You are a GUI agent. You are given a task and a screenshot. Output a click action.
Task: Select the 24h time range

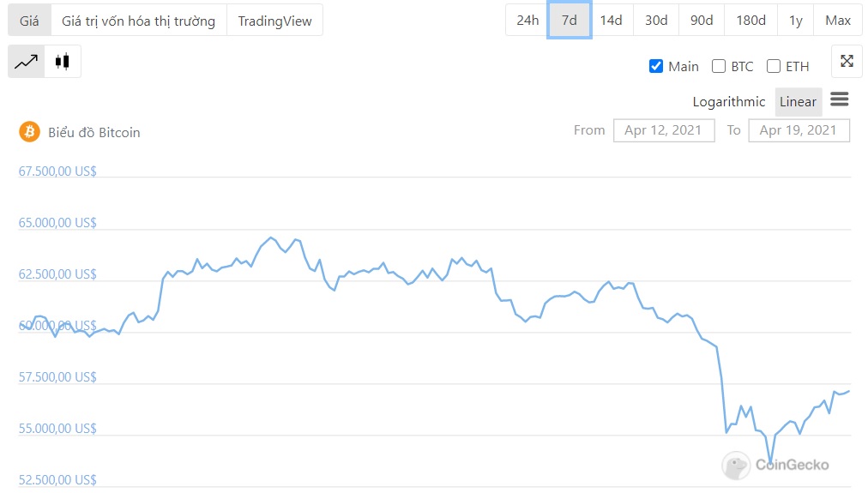coord(527,21)
